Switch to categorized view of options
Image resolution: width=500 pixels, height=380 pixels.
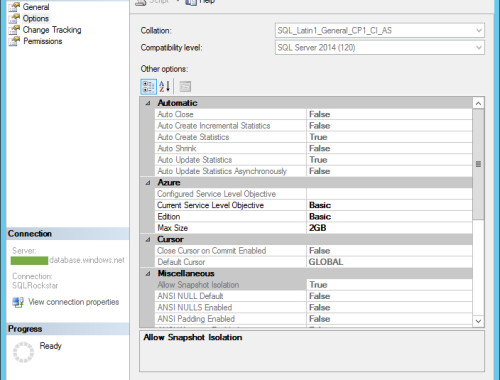pos(148,87)
